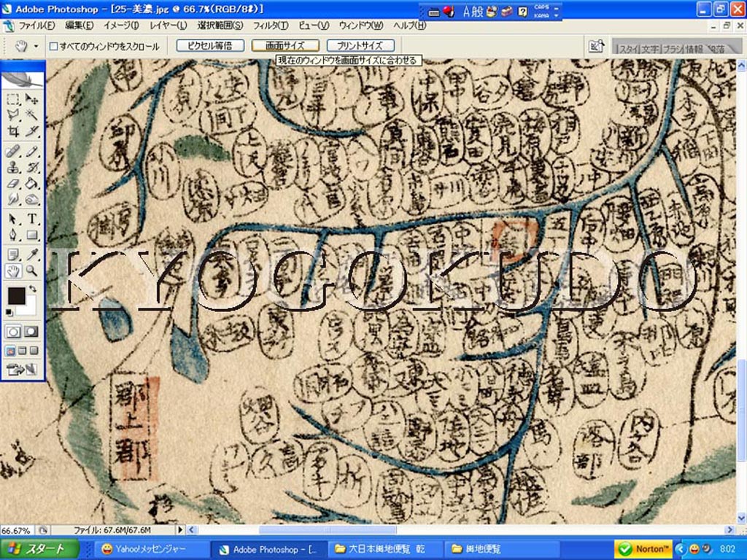The height and width of the screenshot is (560, 747).
Task: Open 大日本輿地便覧 乾 folder from taskbar
Action: (x=387, y=549)
